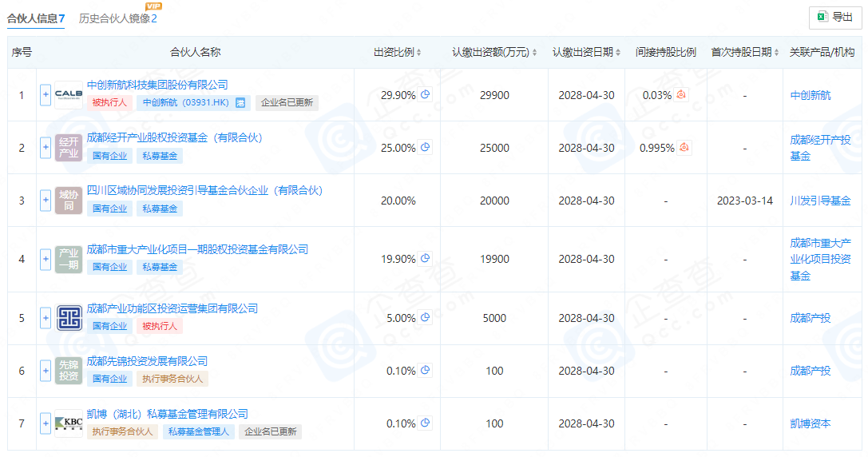Click pie chart icon beside 19.90% ratio

click(426, 259)
